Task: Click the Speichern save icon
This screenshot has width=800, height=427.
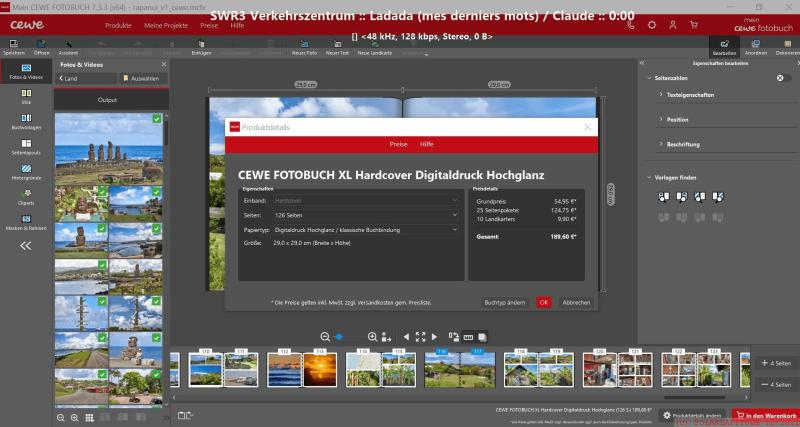Action: point(14,44)
